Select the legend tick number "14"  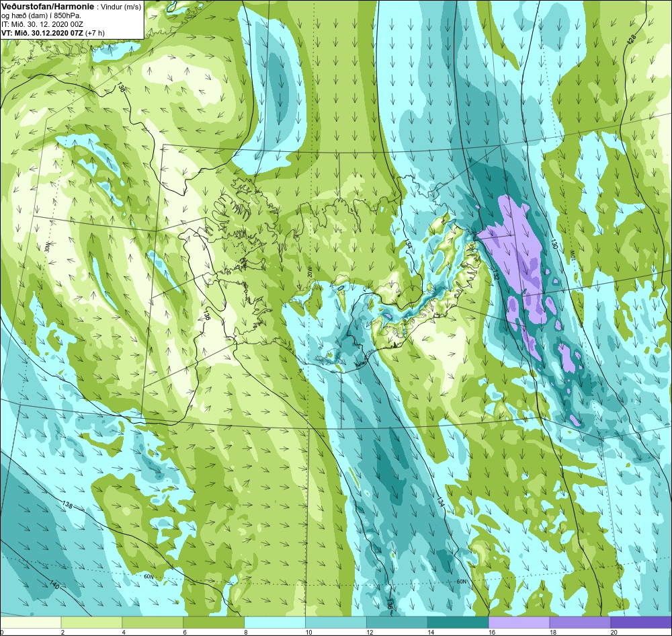coord(430,632)
